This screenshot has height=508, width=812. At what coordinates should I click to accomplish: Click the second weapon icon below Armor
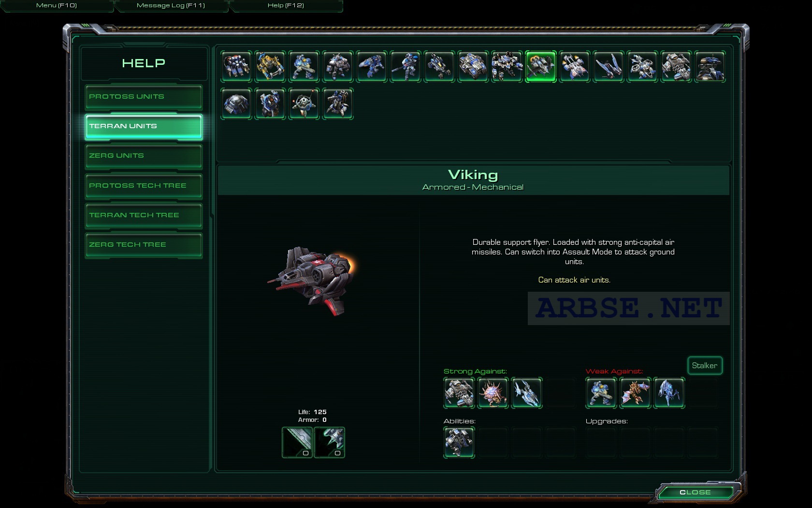(x=330, y=442)
